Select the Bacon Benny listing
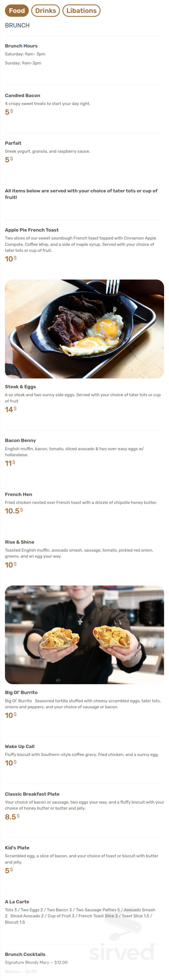This screenshot has height=980, width=169. click(x=21, y=440)
